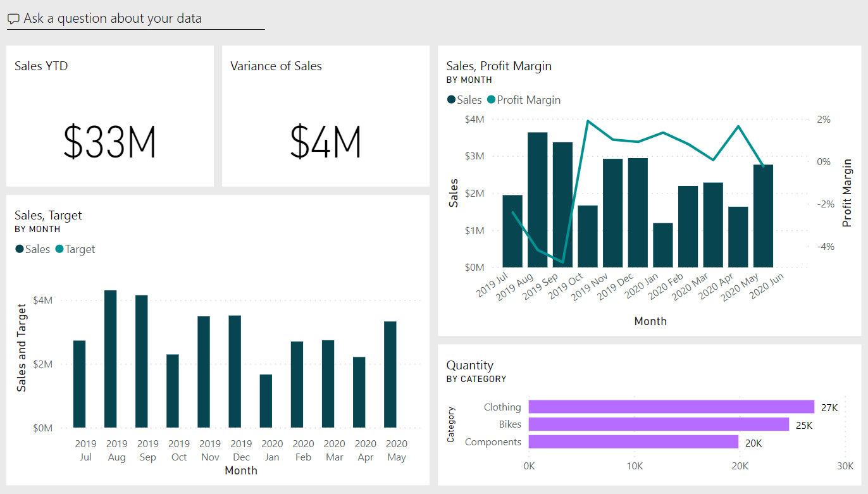868x494 pixels.
Task: Select the 2019 Aug bar in Sales, Target chart
Action: tap(111, 359)
